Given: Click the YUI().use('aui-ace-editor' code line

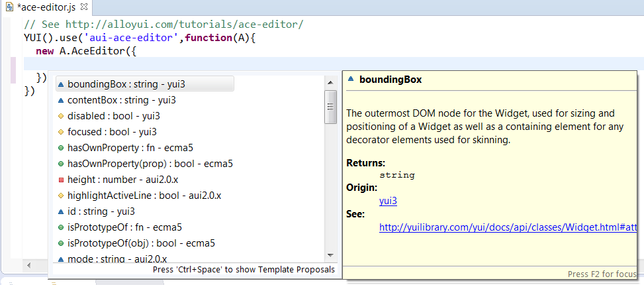Looking at the screenshot, I should [140, 38].
